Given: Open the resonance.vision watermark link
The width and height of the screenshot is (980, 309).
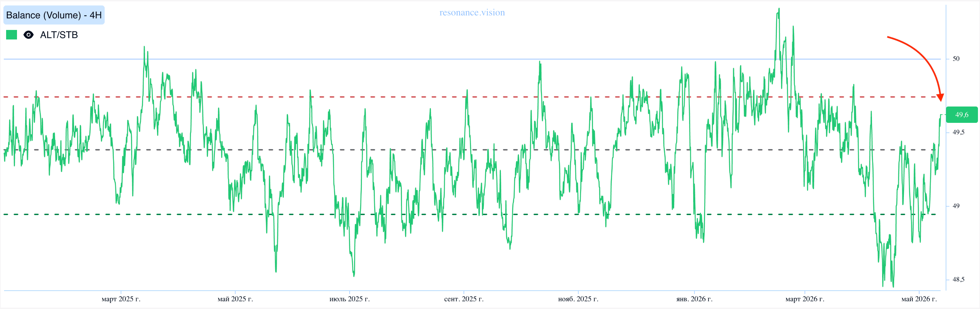Looking at the screenshot, I should pos(472,13).
